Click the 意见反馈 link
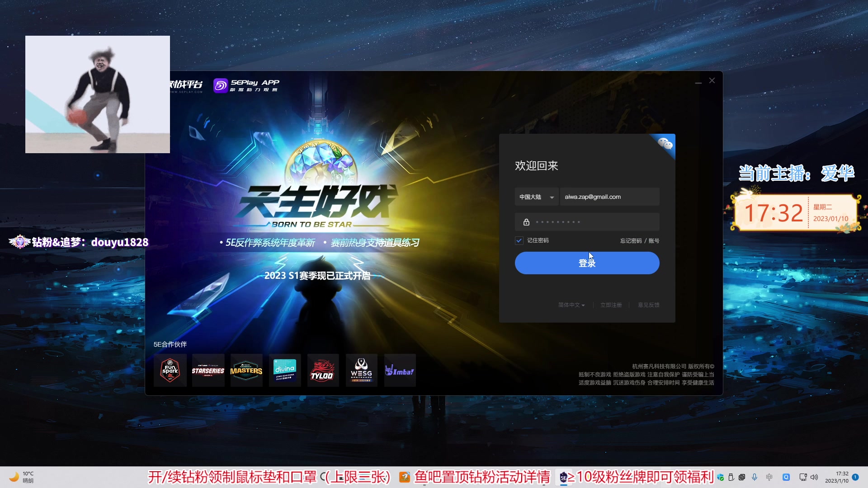 [648, 305]
